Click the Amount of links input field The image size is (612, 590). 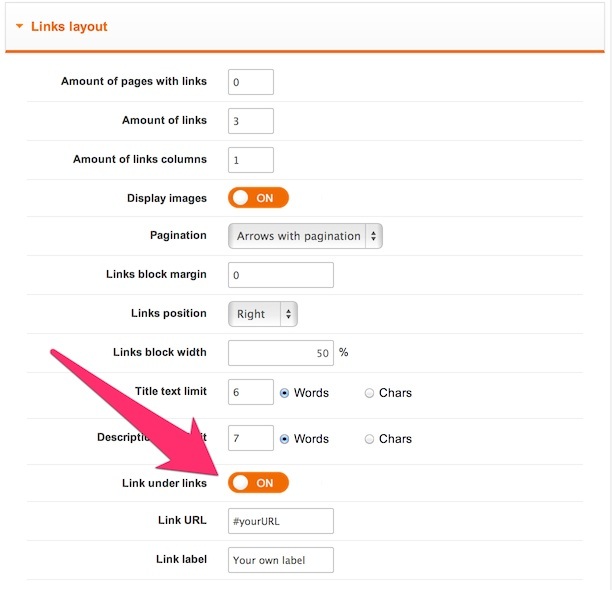tap(251, 121)
